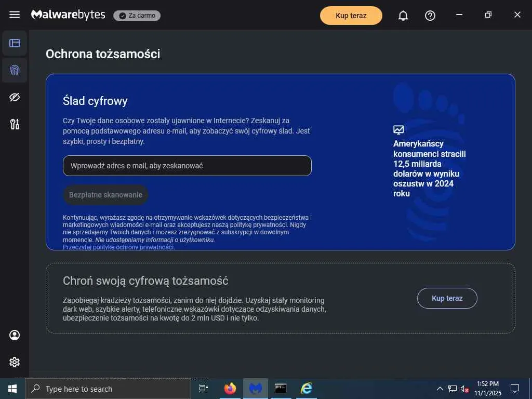Viewport: 532px width, 399px height.
Task: Click the Bezpłatne skanowanie button
Action: (105, 195)
